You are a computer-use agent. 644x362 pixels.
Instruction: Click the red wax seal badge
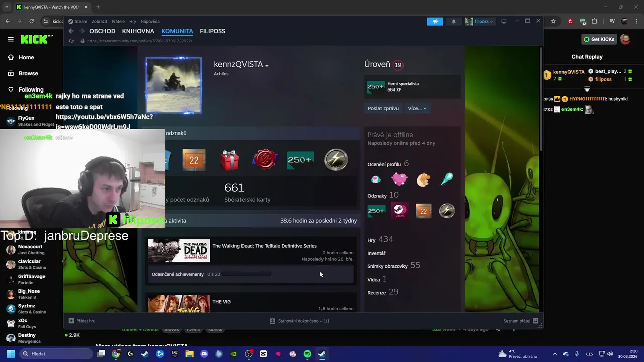pos(265,160)
